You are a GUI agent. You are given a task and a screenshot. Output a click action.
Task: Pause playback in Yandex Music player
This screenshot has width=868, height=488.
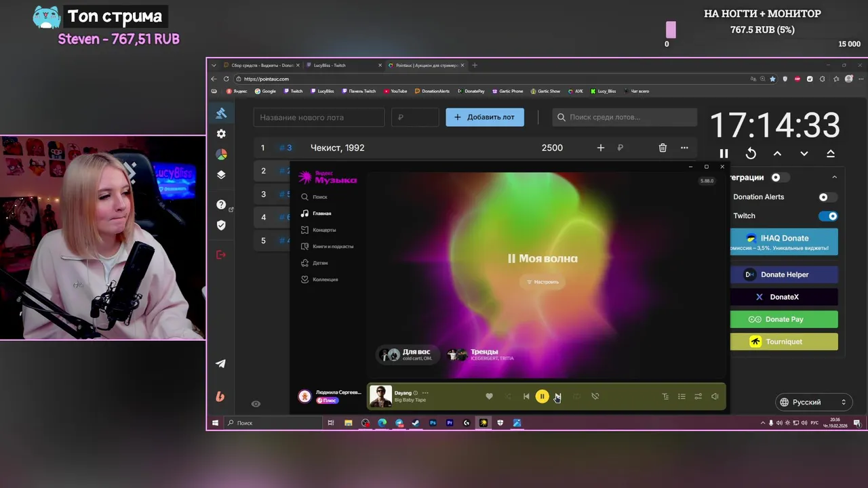point(542,396)
